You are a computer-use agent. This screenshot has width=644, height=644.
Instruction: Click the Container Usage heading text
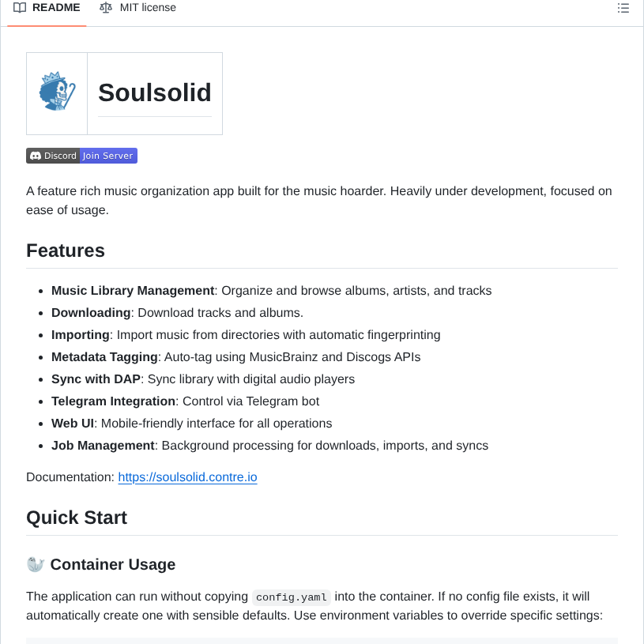(112, 564)
